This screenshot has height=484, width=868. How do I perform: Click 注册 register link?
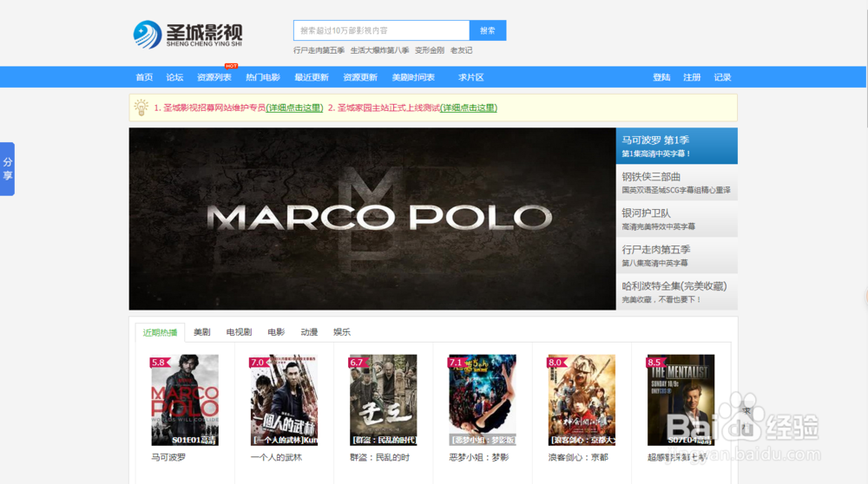(692, 77)
